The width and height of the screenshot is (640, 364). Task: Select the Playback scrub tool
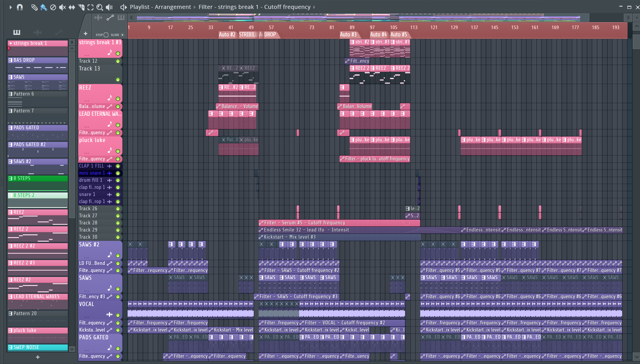[x=109, y=7]
